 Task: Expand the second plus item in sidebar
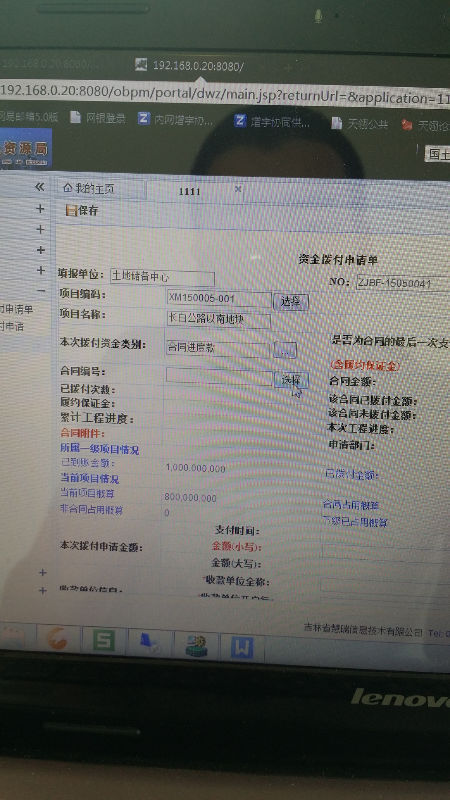click(40, 230)
